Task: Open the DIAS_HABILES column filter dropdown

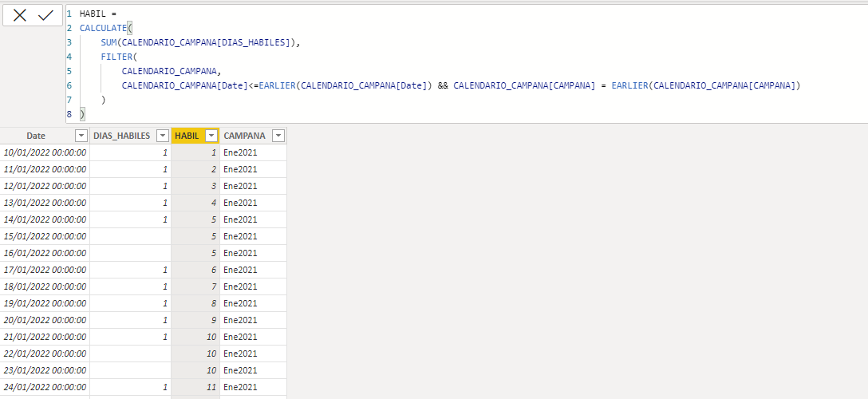Action: point(163,136)
